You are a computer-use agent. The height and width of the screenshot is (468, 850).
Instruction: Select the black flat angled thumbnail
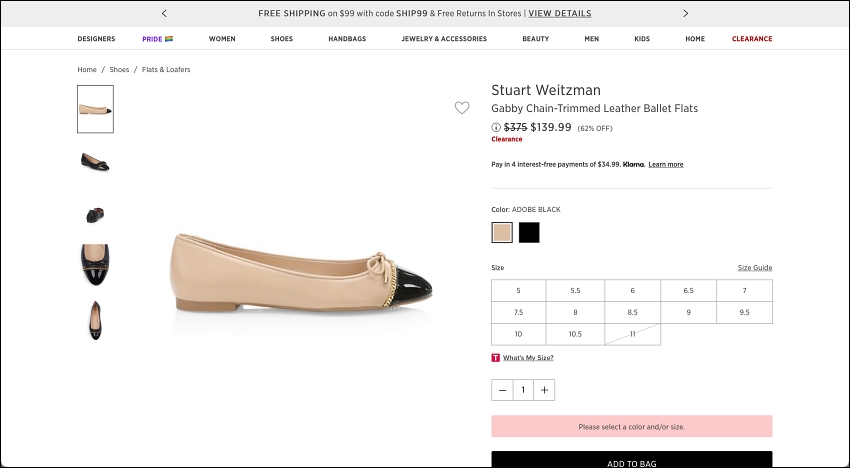tap(95, 162)
